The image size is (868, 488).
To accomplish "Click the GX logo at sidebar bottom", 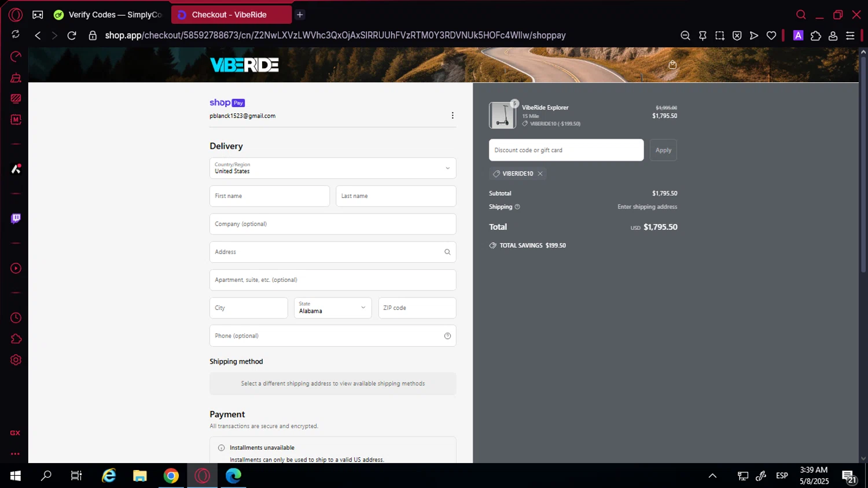I will [x=15, y=433].
